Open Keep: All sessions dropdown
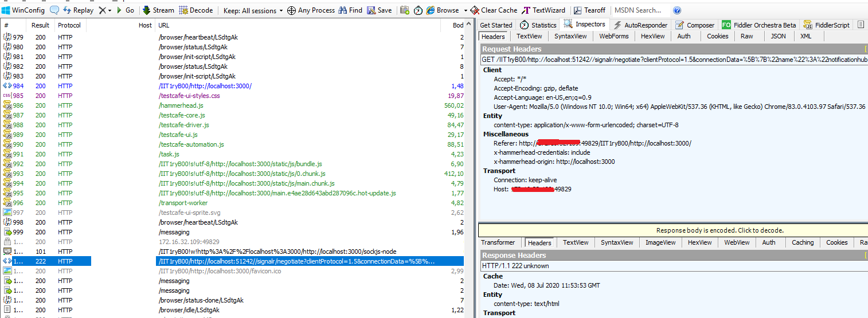This screenshot has width=868, height=318. [253, 10]
